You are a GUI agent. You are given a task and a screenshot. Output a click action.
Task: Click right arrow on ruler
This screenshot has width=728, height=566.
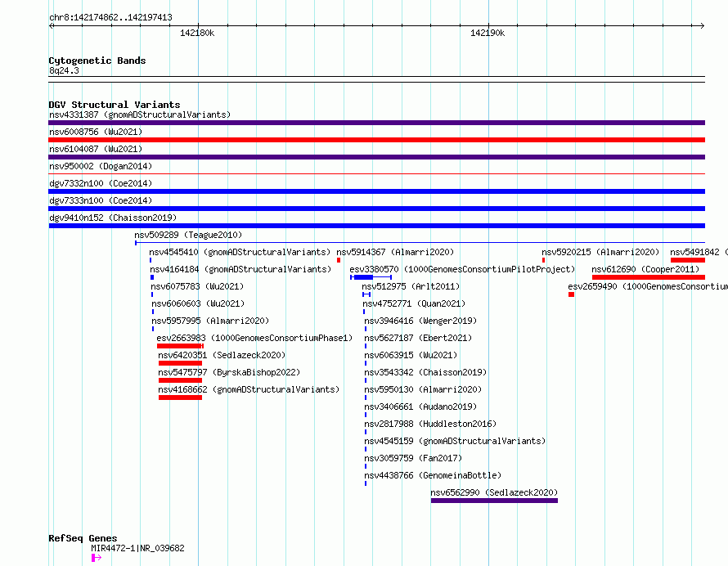point(702,26)
